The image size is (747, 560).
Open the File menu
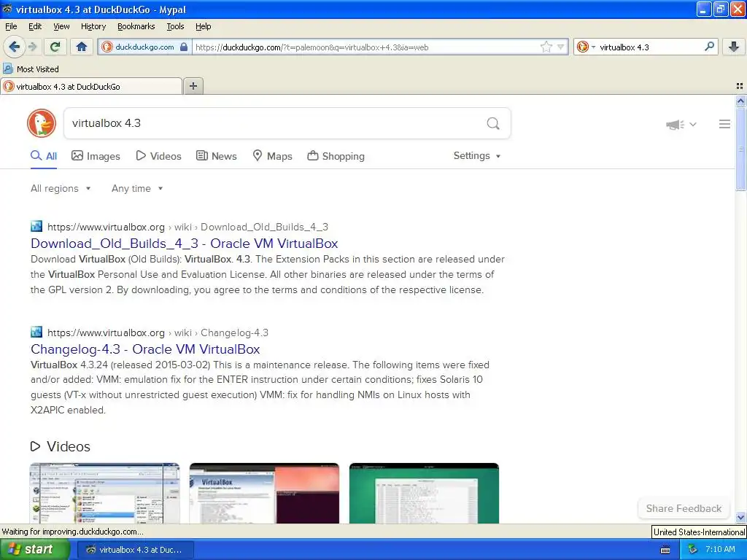[x=11, y=26]
